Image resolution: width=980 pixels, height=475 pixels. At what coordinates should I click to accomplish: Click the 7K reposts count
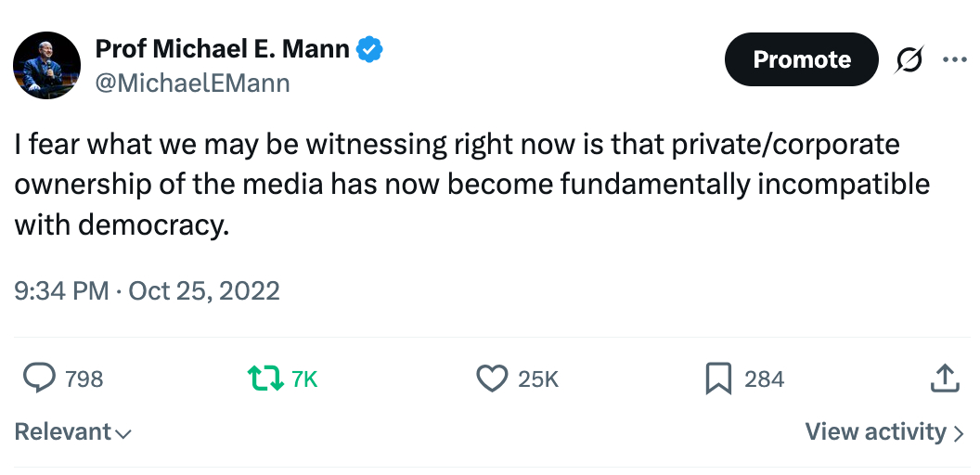[304, 379]
